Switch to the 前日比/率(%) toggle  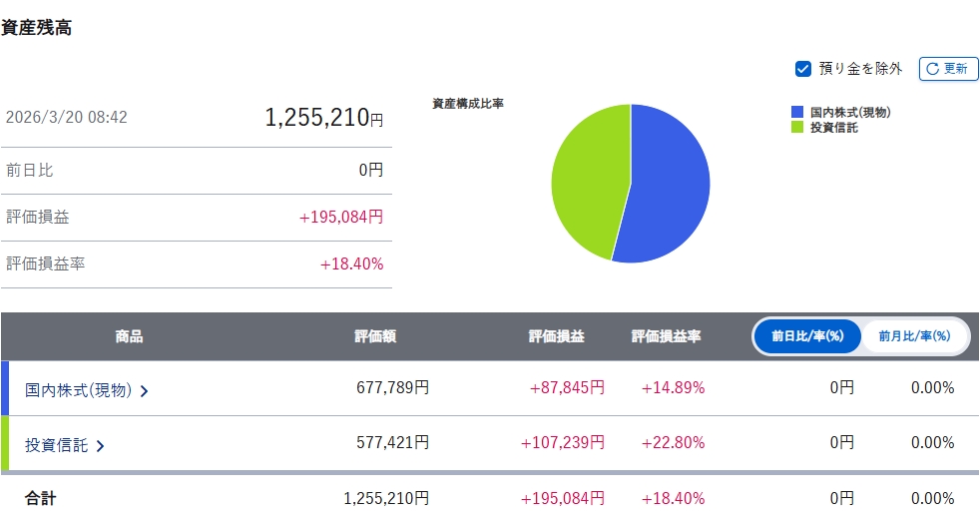(x=807, y=336)
